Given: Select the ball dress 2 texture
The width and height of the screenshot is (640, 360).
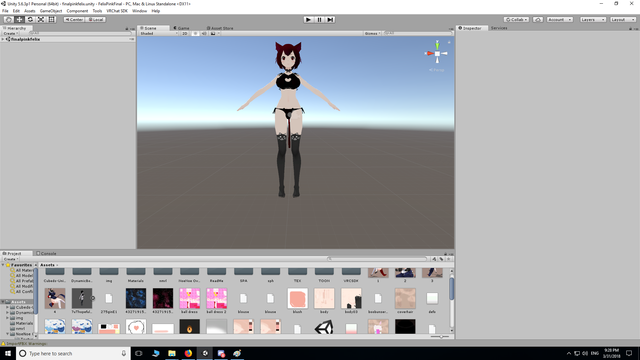Looking at the screenshot, I should [216, 301].
